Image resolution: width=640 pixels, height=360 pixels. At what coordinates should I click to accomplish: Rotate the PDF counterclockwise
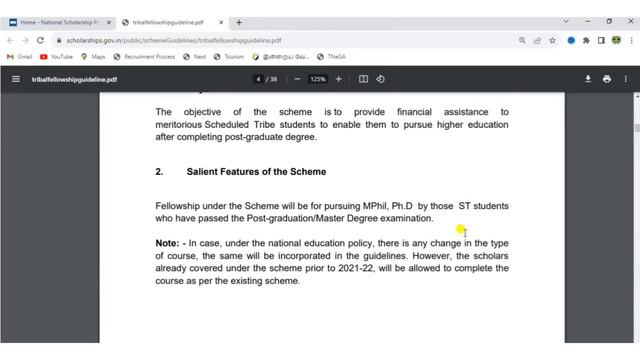[x=380, y=79]
